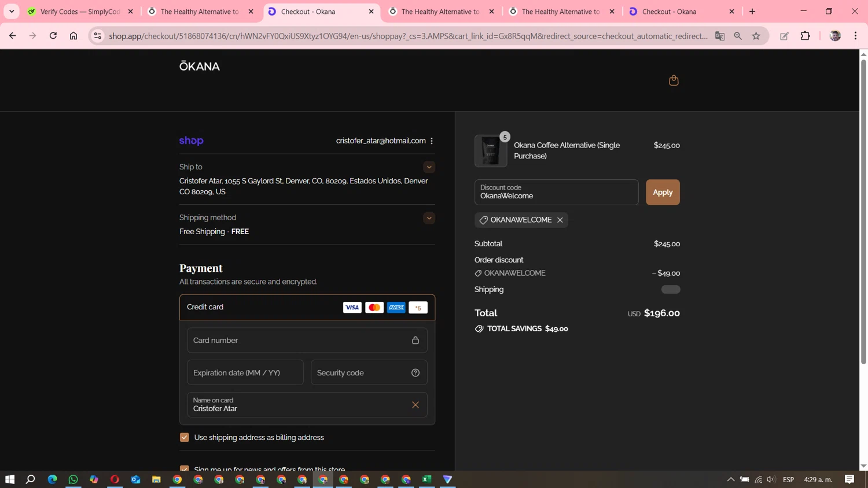This screenshot has width=868, height=488.
Task: Click the lock icon in Card number field
Action: (x=415, y=341)
